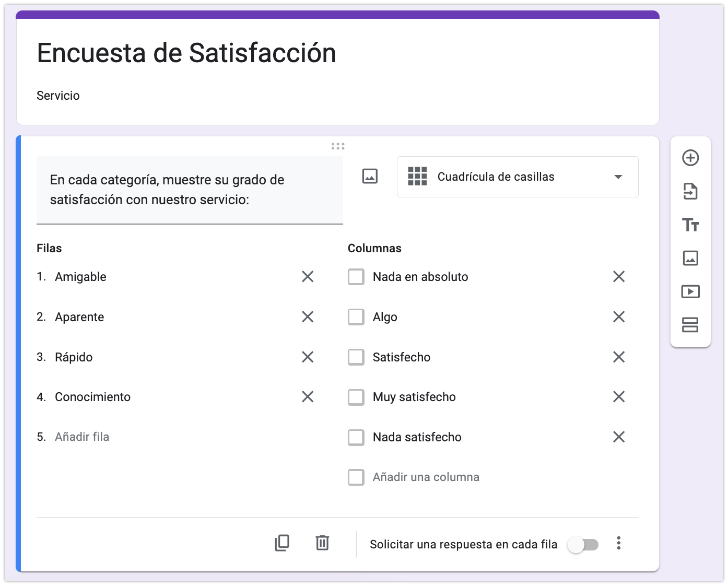Edit the Servicio description field
Viewport: 728px width, 586px height.
tap(58, 96)
